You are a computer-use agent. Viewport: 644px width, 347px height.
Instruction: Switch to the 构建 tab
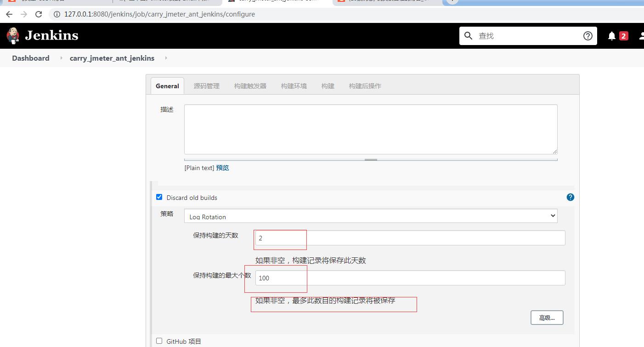[x=328, y=86]
